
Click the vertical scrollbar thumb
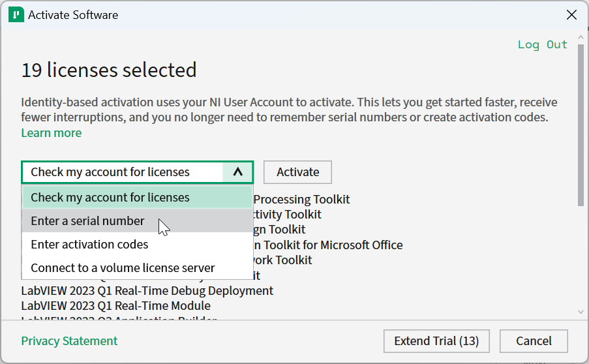pyautogui.click(x=581, y=125)
